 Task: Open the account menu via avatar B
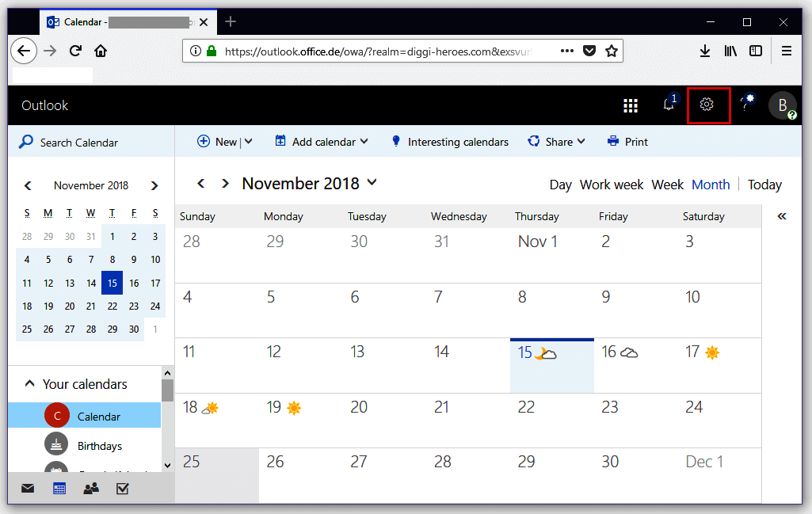pos(781,105)
